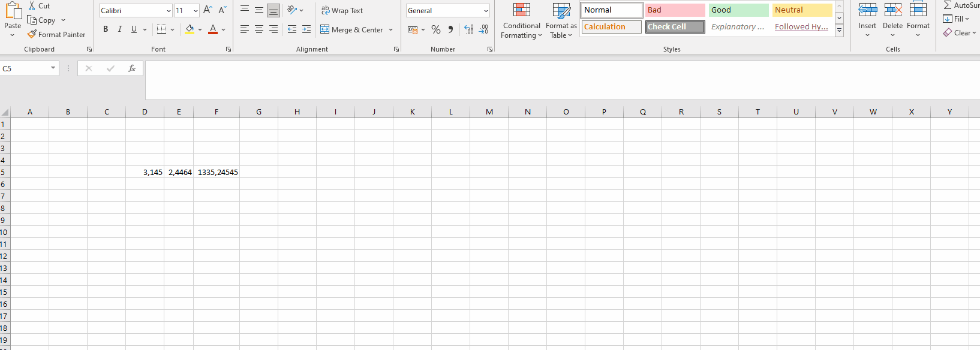The image size is (980, 350).
Task: Click the Cut scissors icon
Action: click(x=32, y=6)
